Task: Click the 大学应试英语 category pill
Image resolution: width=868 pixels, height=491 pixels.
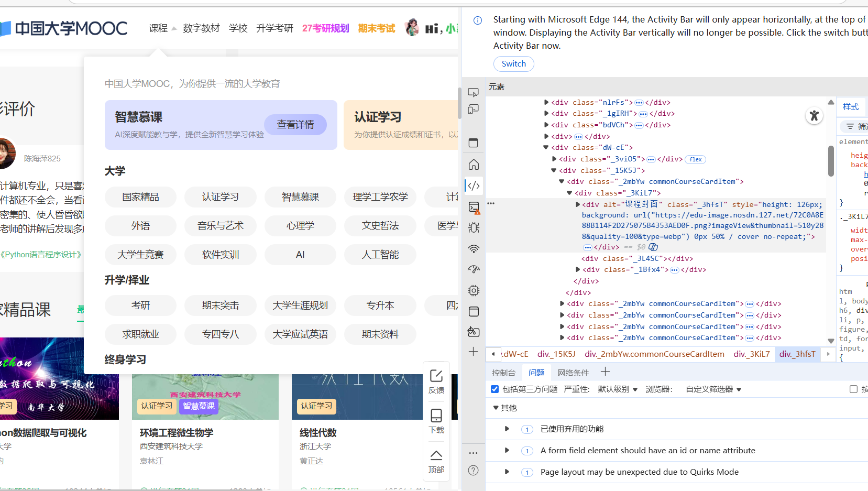Action: click(300, 334)
